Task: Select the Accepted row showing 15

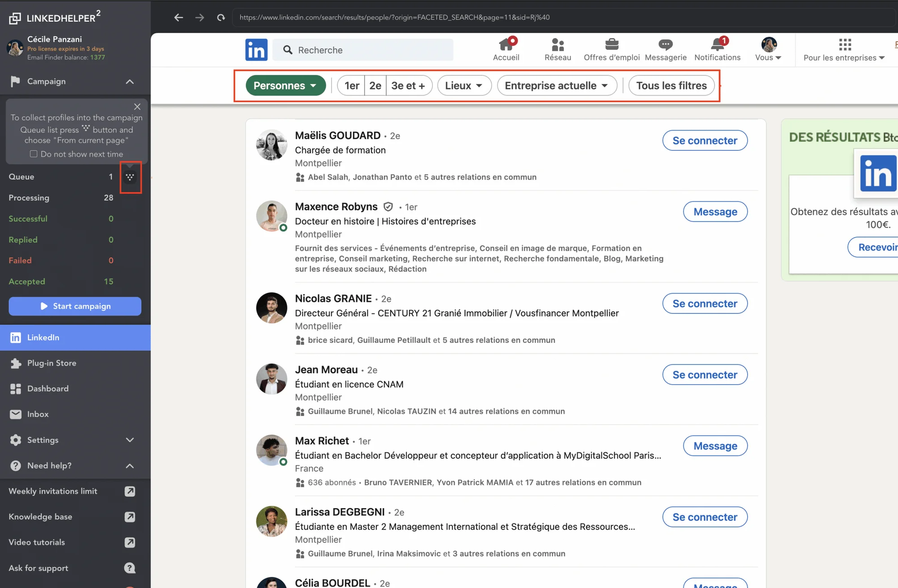Action: [61, 281]
